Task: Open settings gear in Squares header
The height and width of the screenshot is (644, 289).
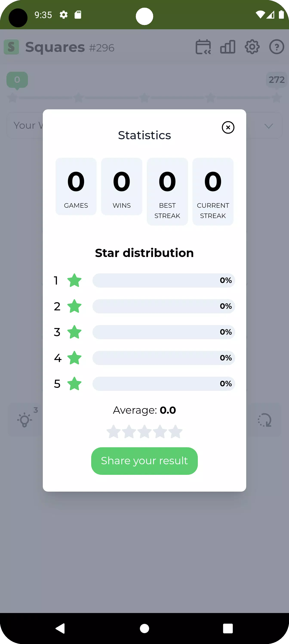Action: (x=252, y=47)
